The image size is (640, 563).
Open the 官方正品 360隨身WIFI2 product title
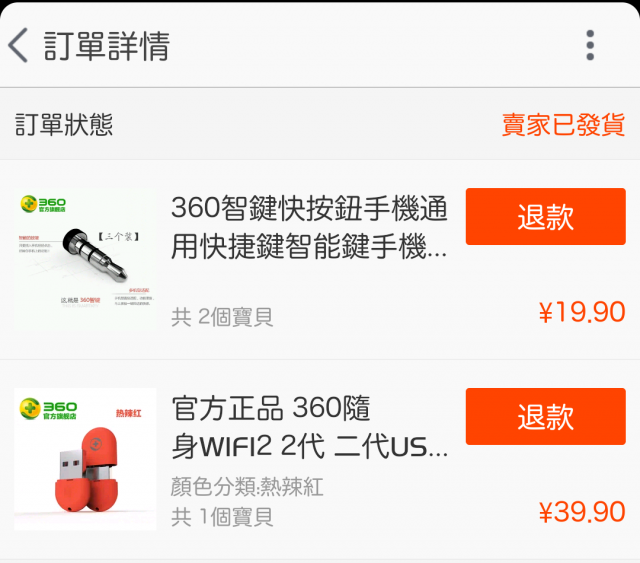tap(309, 427)
